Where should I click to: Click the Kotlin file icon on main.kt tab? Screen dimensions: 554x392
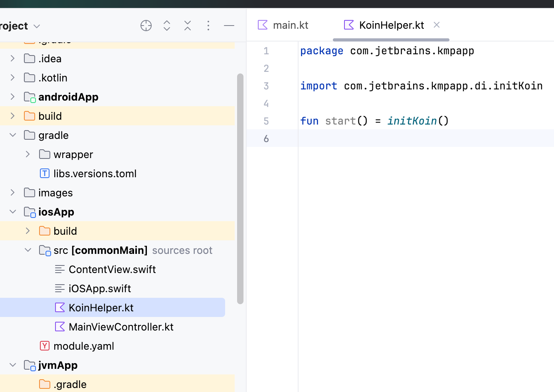[x=263, y=25]
